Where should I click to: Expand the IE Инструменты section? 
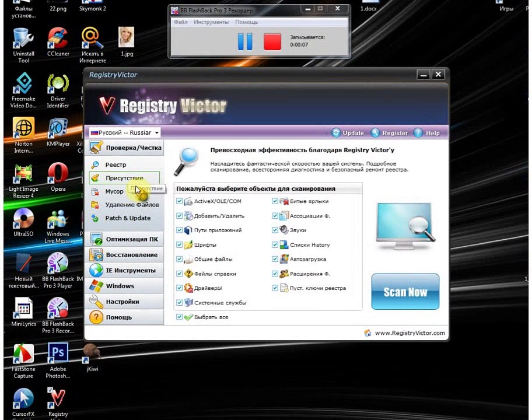124,271
